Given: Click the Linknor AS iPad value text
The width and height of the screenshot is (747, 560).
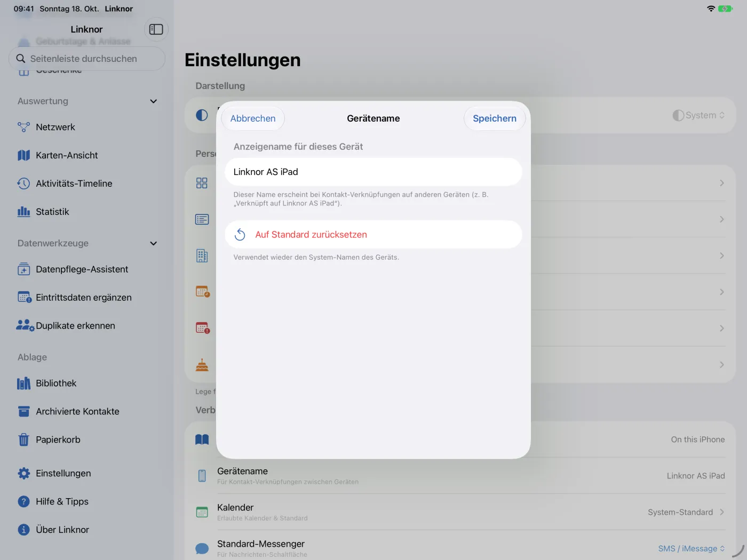Looking at the screenshot, I should pyautogui.click(x=696, y=476).
